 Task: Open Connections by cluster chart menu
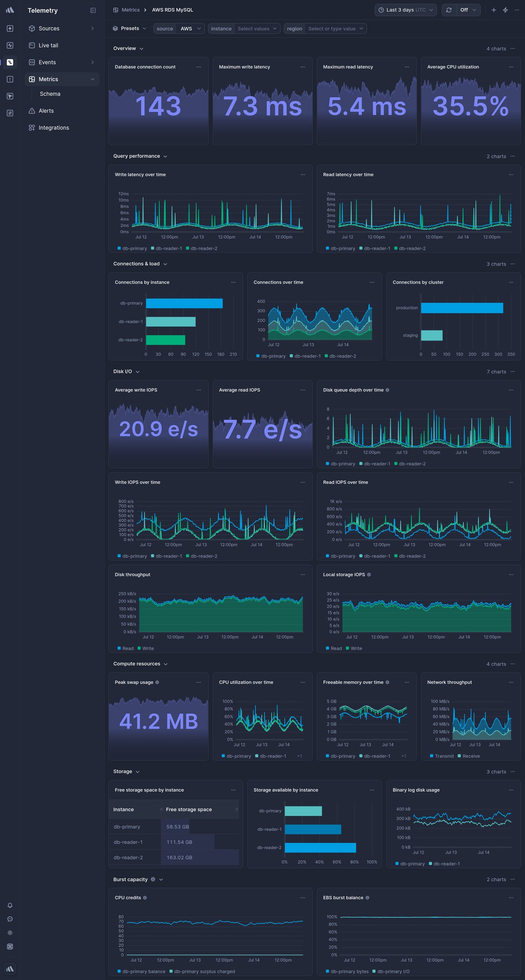[x=511, y=282]
